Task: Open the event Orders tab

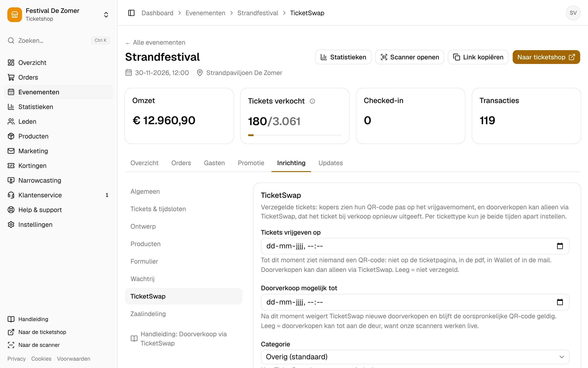Action: (181, 163)
